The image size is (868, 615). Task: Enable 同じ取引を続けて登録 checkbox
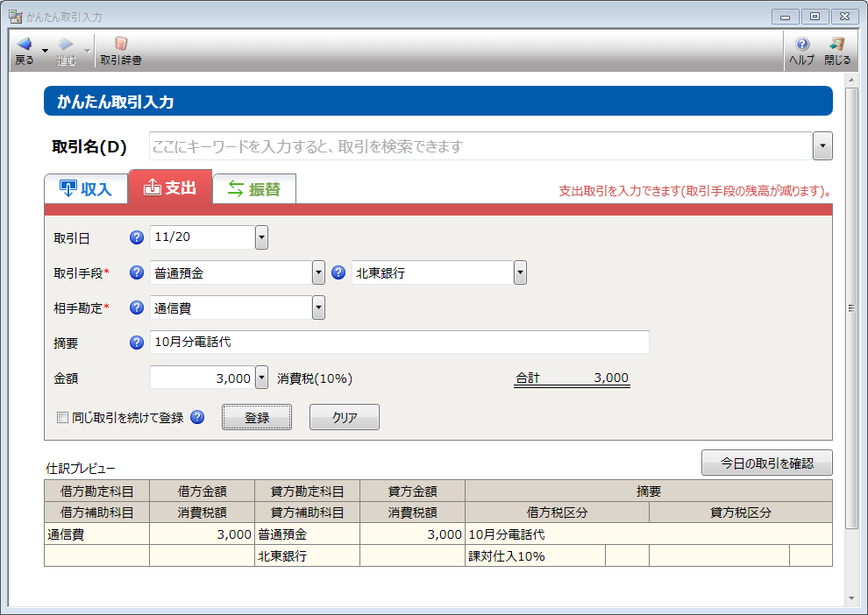click(62, 418)
